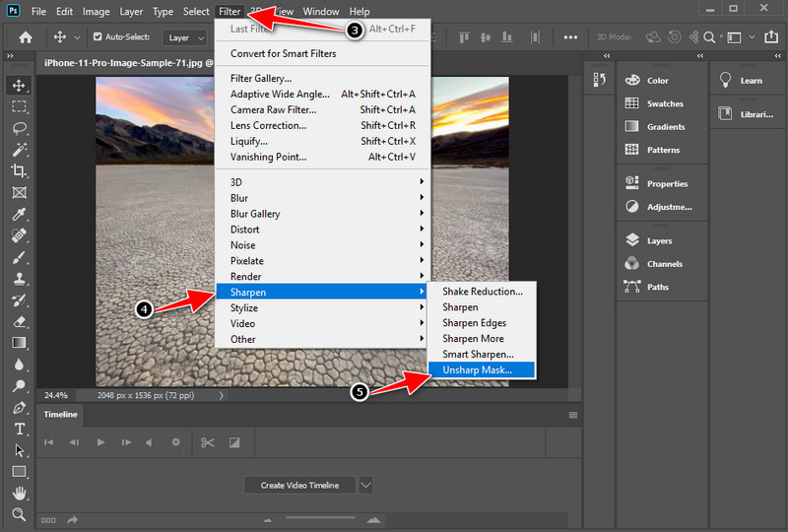Select the Lasso tool

[19, 128]
